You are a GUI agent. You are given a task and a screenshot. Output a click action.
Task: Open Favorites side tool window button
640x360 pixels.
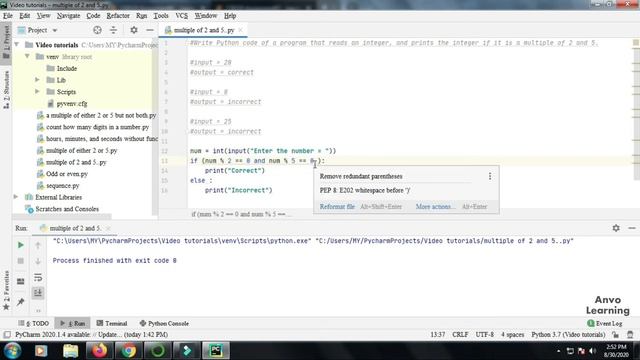[6, 291]
